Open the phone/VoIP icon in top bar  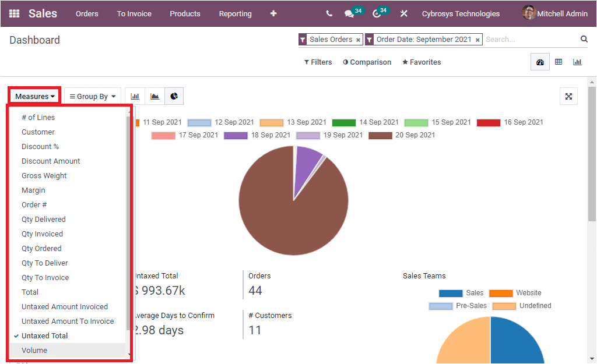click(x=328, y=12)
